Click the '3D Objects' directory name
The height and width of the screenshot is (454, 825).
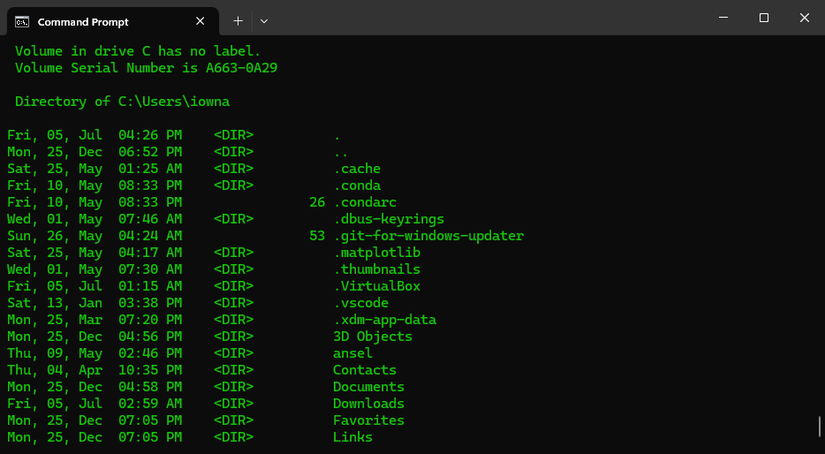click(373, 337)
